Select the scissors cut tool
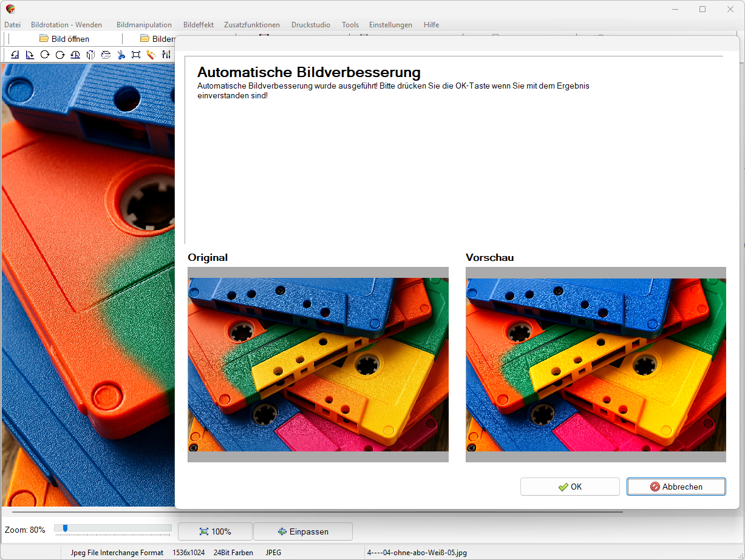Image resolution: width=745 pixels, height=560 pixels. [x=121, y=55]
